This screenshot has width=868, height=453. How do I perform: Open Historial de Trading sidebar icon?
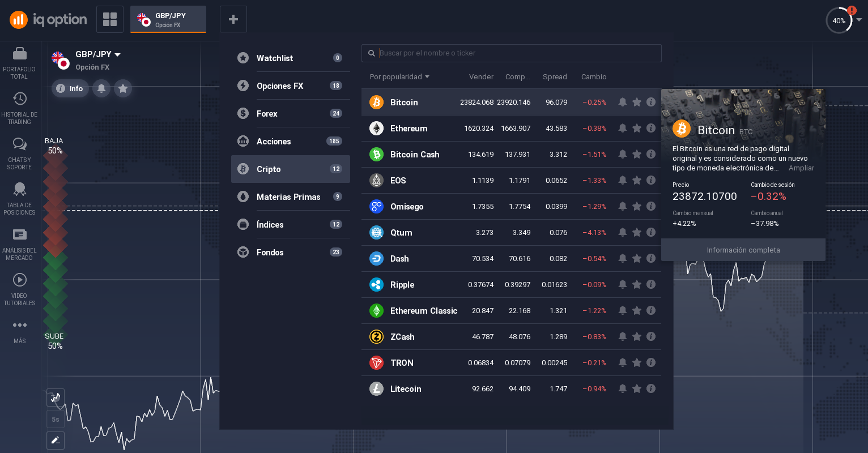[19, 109]
